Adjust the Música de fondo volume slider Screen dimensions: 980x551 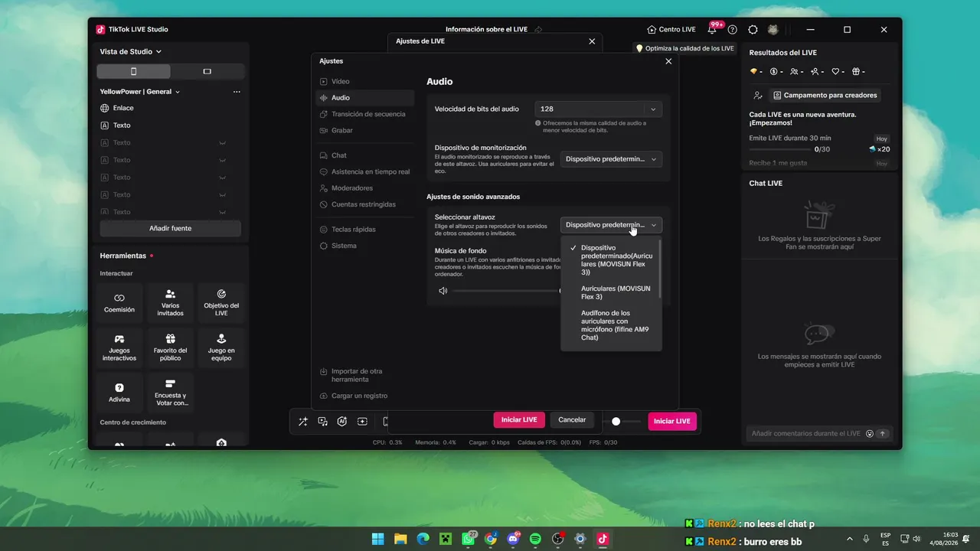click(507, 291)
